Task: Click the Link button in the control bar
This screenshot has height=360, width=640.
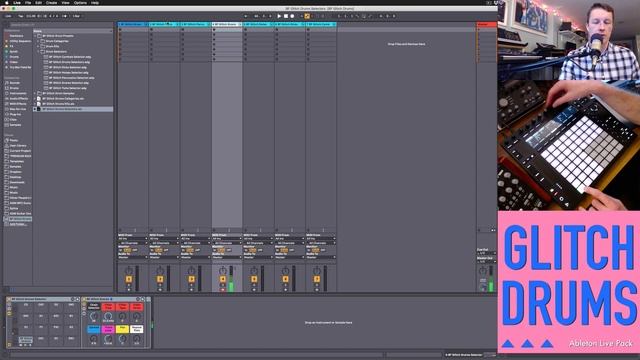Action: coord(8,16)
